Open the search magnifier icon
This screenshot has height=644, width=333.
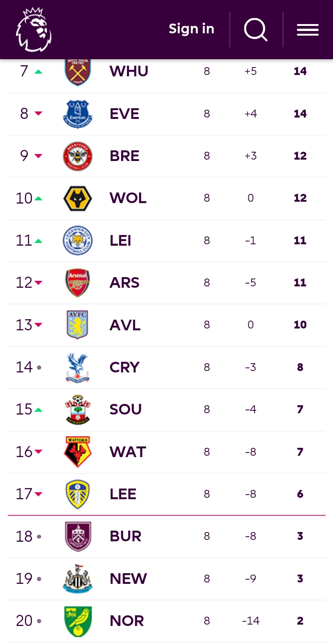point(256,30)
